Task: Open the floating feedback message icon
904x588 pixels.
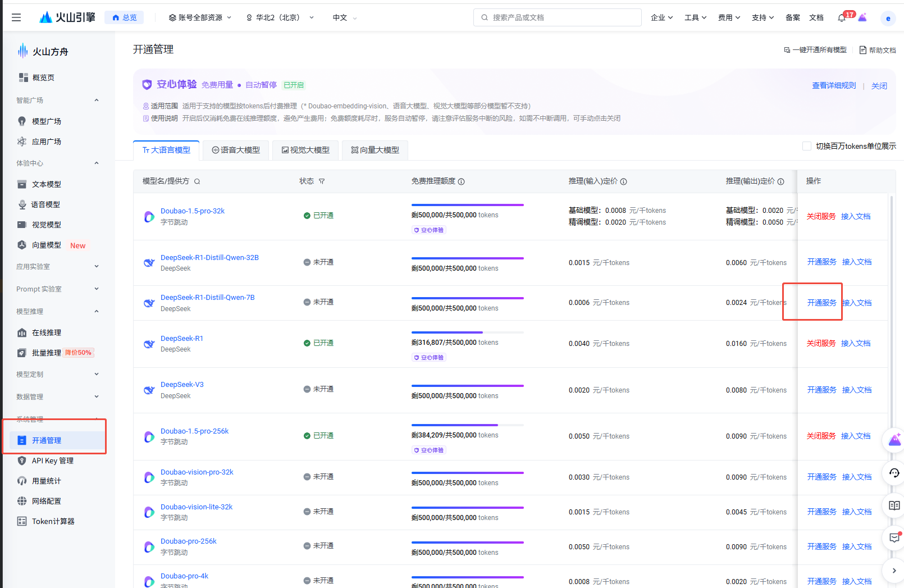Action: pos(894,538)
